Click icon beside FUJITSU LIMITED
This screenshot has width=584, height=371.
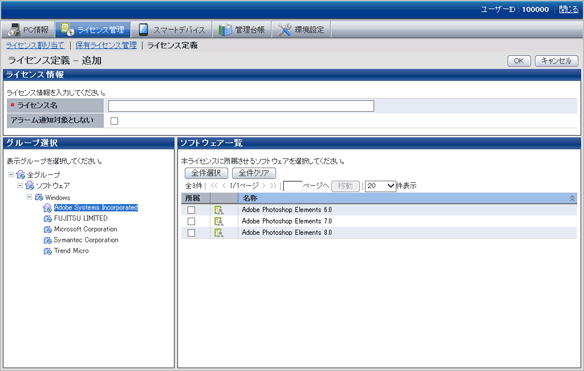(48, 219)
